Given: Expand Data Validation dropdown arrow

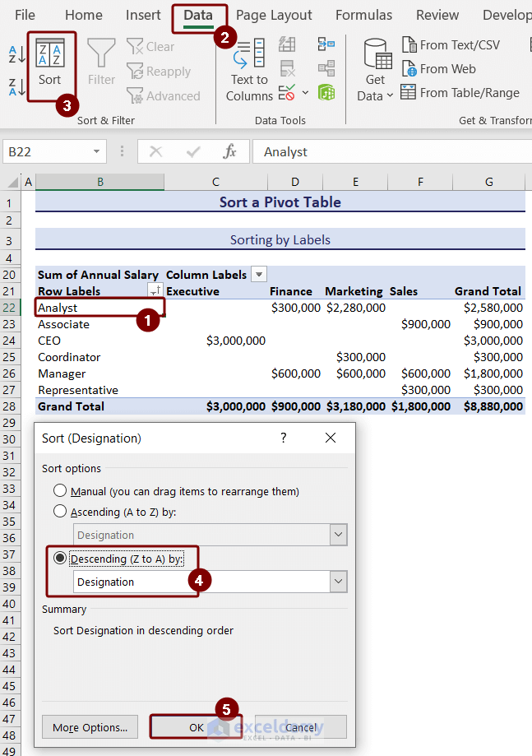Looking at the screenshot, I should 305,92.
